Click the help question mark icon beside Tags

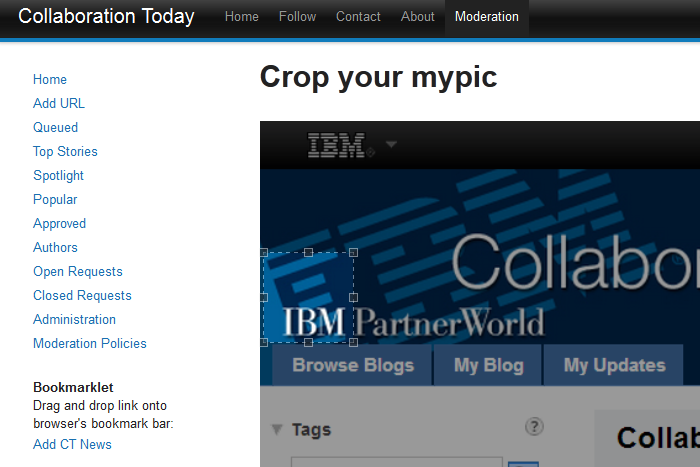pyautogui.click(x=534, y=426)
